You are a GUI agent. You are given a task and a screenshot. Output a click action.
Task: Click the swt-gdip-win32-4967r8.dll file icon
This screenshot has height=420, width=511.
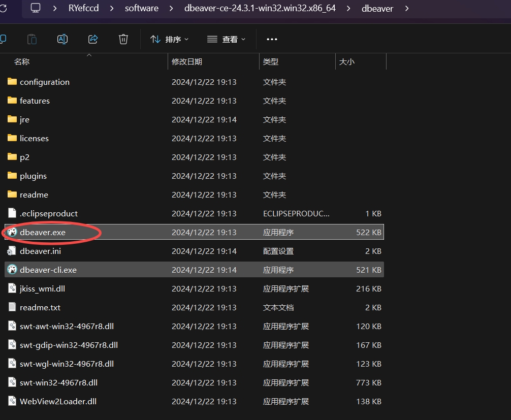[12, 345]
